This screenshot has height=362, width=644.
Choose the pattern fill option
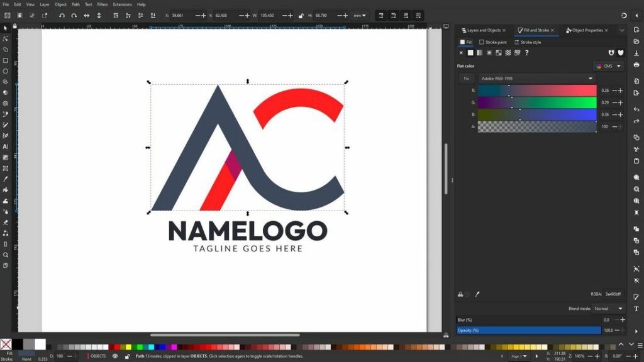(499, 52)
